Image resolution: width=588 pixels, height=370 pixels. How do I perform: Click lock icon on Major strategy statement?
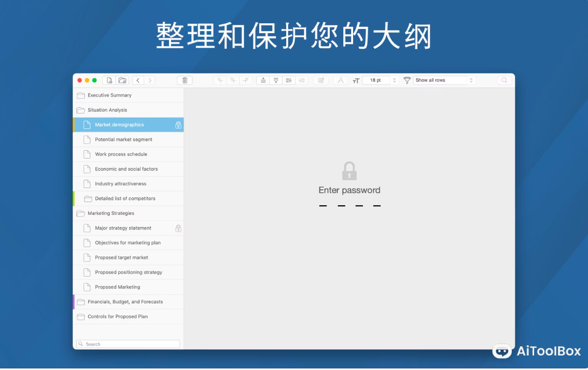click(x=178, y=228)
